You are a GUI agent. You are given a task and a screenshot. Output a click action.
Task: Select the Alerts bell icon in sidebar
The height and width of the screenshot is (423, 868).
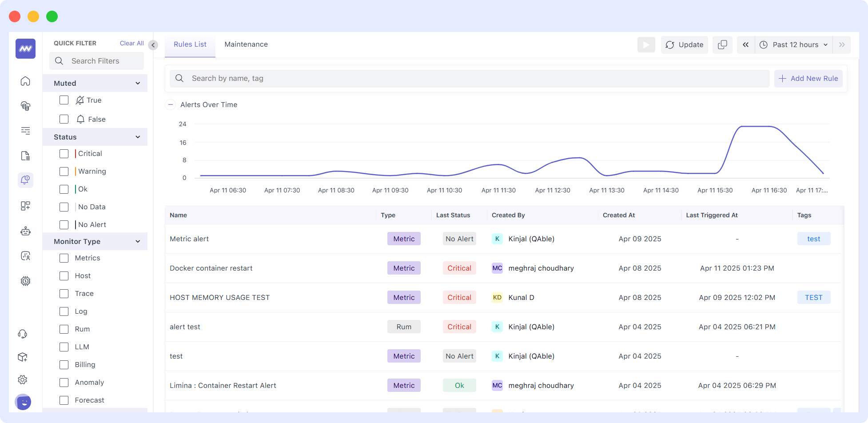[25, 180]
